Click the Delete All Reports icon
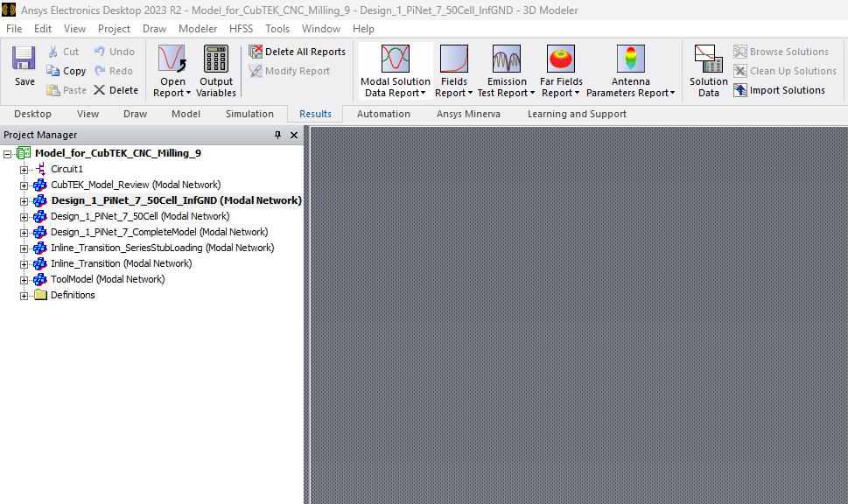 tap(256, 52)
